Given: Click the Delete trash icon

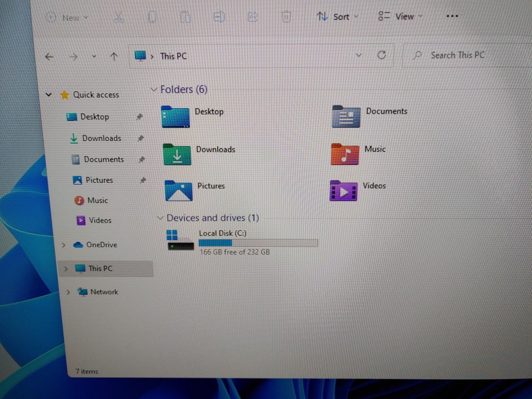Looking at the screenshot, I should (286, 17).
